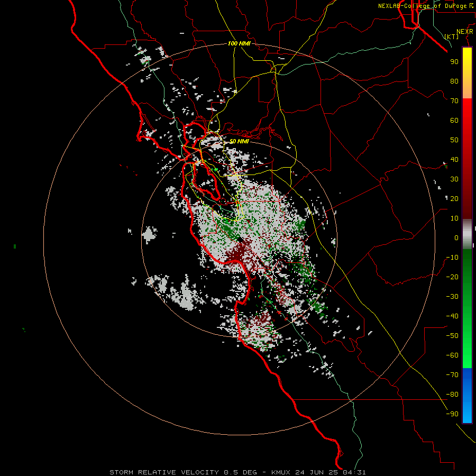
Task: Click the 50 value on the velocity scale
Action: point(454,140)
